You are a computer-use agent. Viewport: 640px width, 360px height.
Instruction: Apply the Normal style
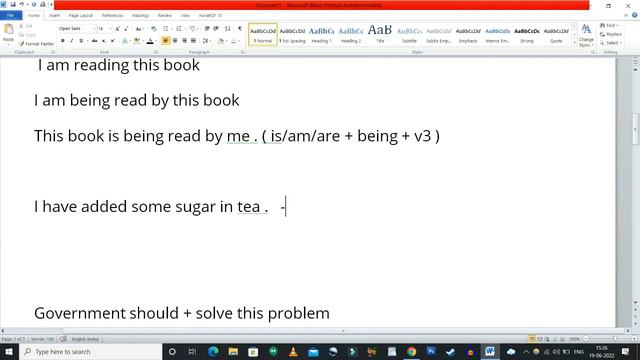[x=263, y=35]
